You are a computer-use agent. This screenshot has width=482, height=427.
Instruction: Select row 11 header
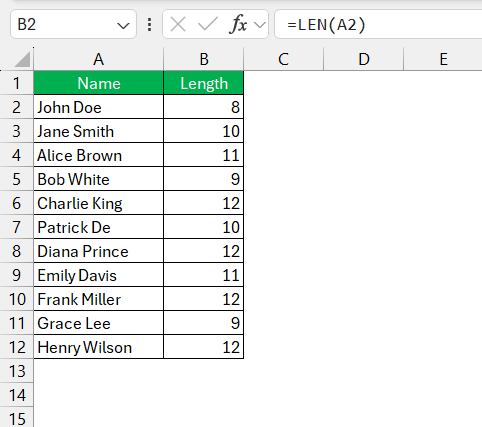pyautogui.click(x=17, y=323)
